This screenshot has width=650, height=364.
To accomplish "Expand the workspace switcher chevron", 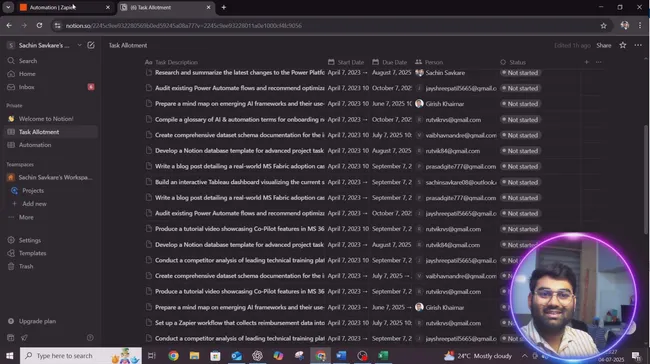I will coord(79,45).
